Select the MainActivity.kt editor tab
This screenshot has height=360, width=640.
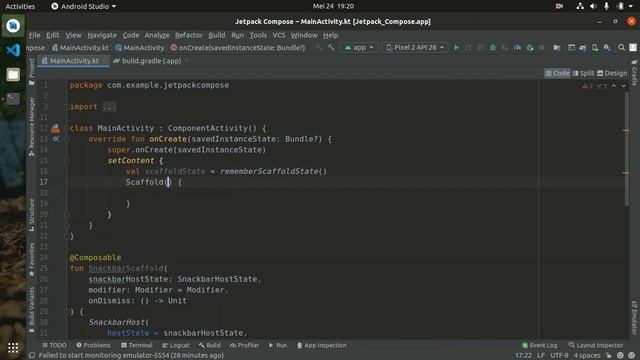73,61
